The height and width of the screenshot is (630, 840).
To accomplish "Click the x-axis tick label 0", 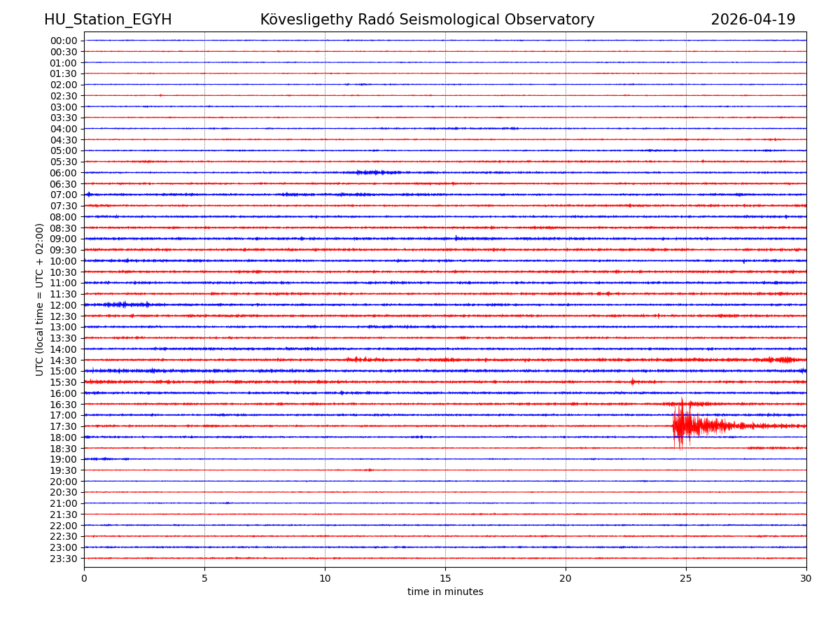I will (x=84, y=579).
